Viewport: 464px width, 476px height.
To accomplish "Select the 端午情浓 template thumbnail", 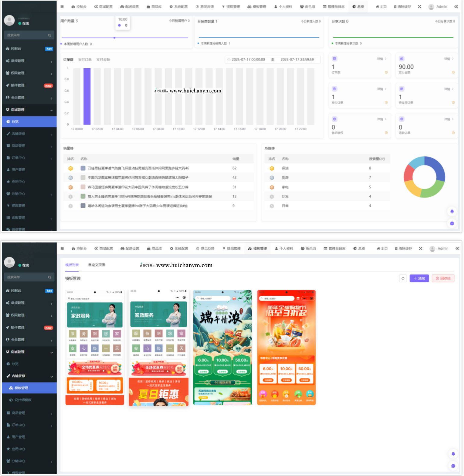I will pos(222,347).
